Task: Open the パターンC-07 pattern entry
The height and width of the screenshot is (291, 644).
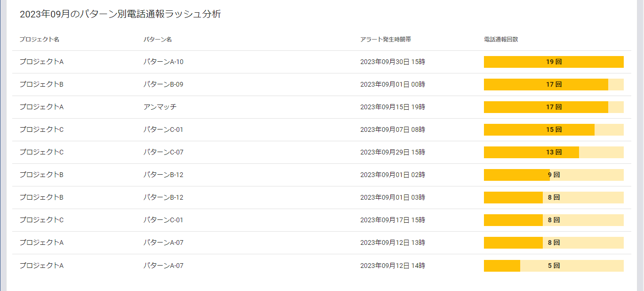Action: [163, 153]
